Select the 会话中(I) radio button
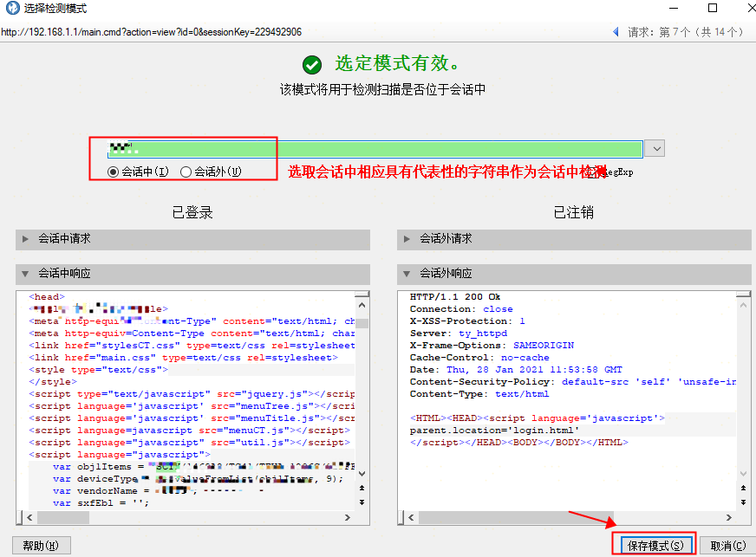The image size is (756, 557). [113, 172]
